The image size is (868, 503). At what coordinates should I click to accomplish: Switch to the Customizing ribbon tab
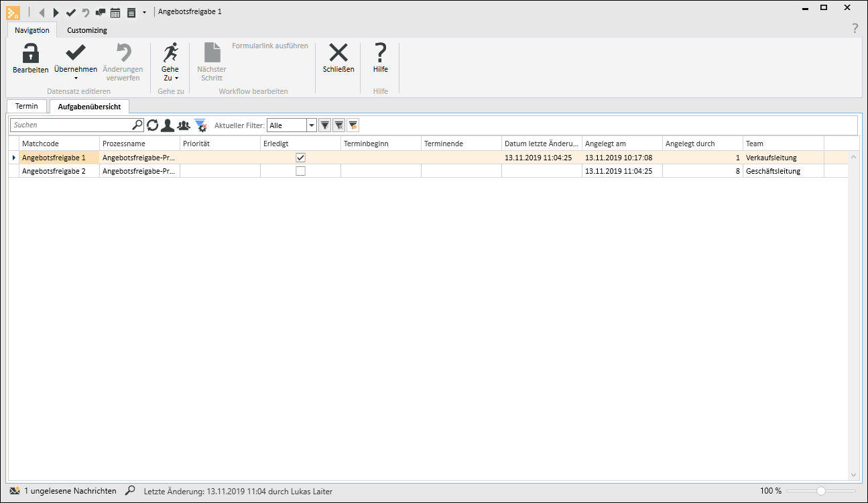(86, 30)
